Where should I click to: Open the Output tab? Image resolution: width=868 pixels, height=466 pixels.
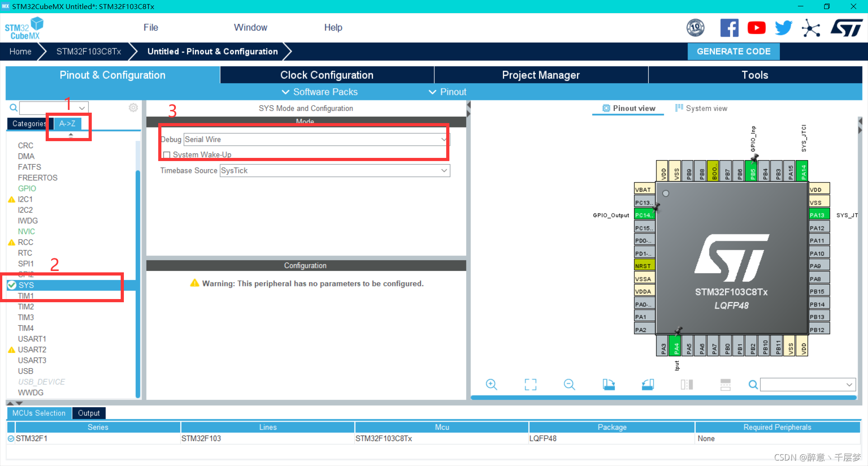coord(89,413)
